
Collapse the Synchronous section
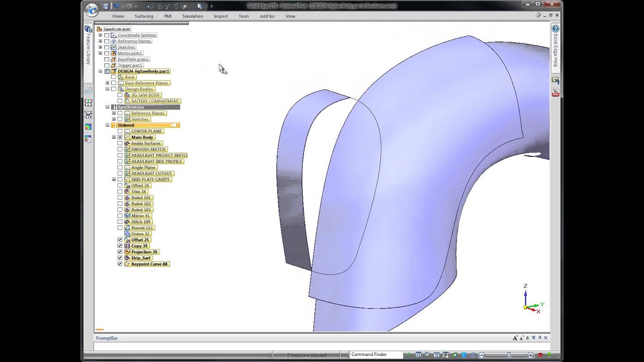coord(107,107)
